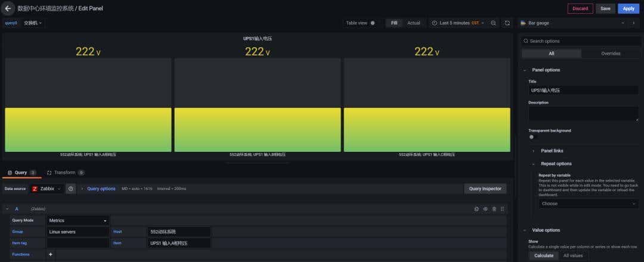This screenshot has height=262, width=644.
Task: Open the Bar gauge visualization picker
Action: (572, 23)
